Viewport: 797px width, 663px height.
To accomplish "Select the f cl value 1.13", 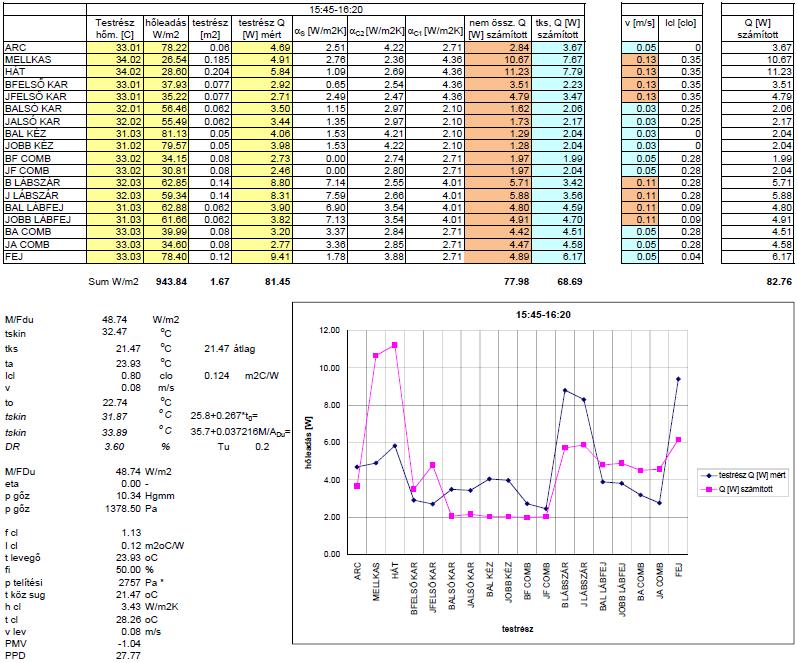I will [x=131, y=533].
